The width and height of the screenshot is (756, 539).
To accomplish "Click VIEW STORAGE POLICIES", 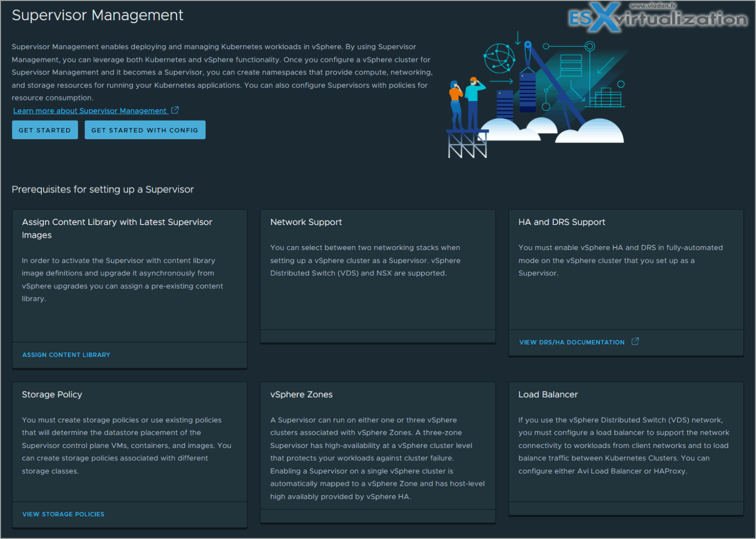I will tap(63, 514).
